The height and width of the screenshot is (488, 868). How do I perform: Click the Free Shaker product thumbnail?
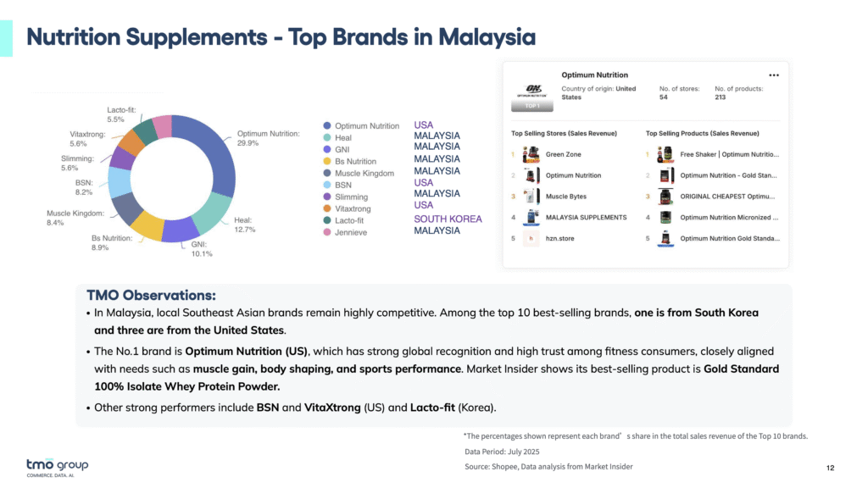667,155
